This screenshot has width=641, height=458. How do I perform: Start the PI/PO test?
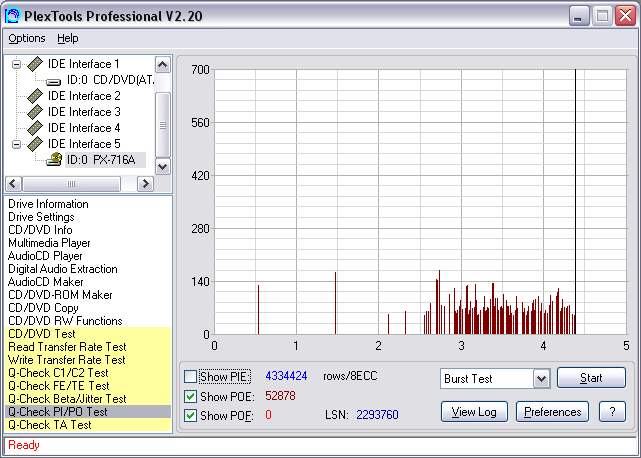tap(591, 377)
